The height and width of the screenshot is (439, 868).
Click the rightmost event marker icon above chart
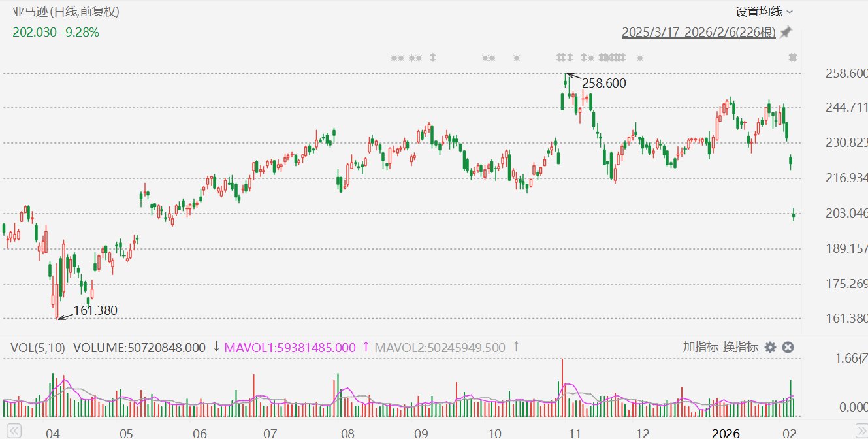click(x=793, y=57)
